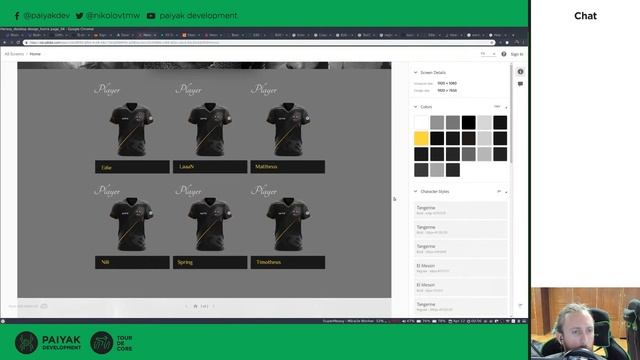Click paiyak development text in header

coord(198,16)
